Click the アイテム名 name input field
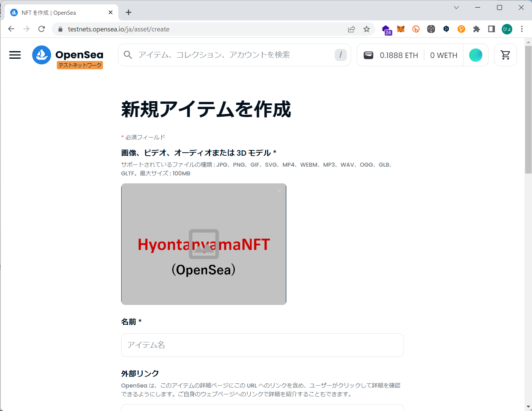The width and height of the screenshot is (532, 411). (262, 345)
